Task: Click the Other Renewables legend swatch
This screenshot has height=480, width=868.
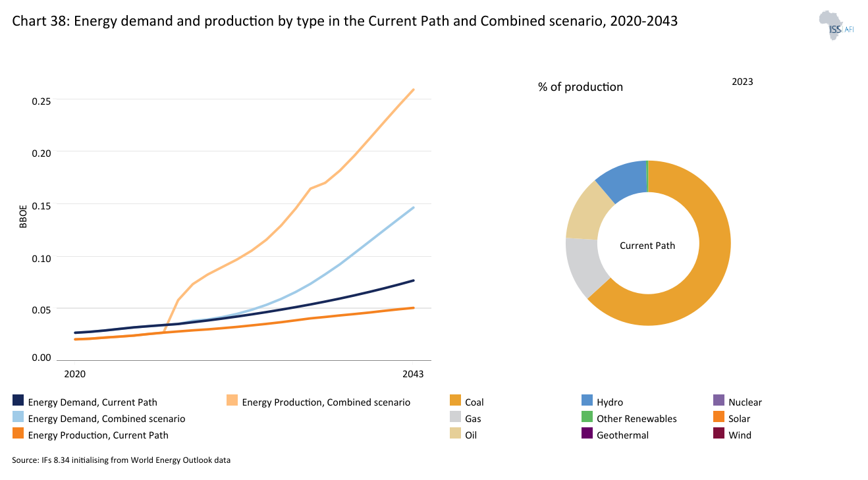Action: [x=587, y=417]
